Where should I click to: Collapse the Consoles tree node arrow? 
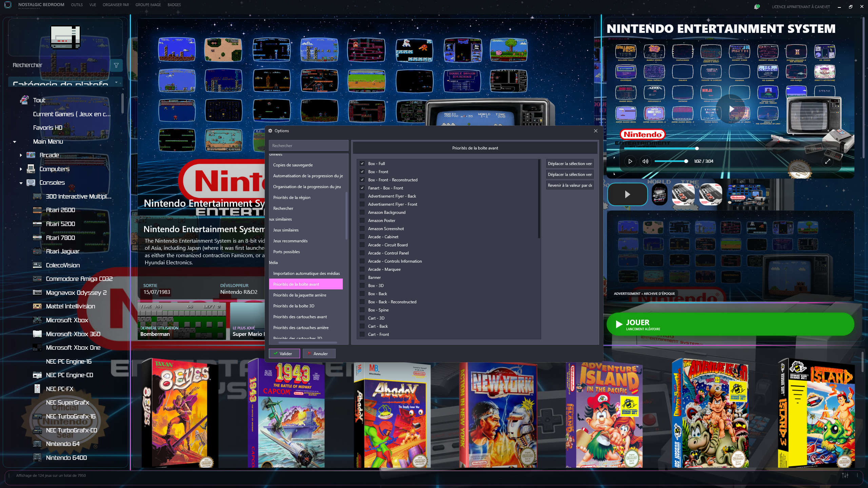[x=21, y=183]
